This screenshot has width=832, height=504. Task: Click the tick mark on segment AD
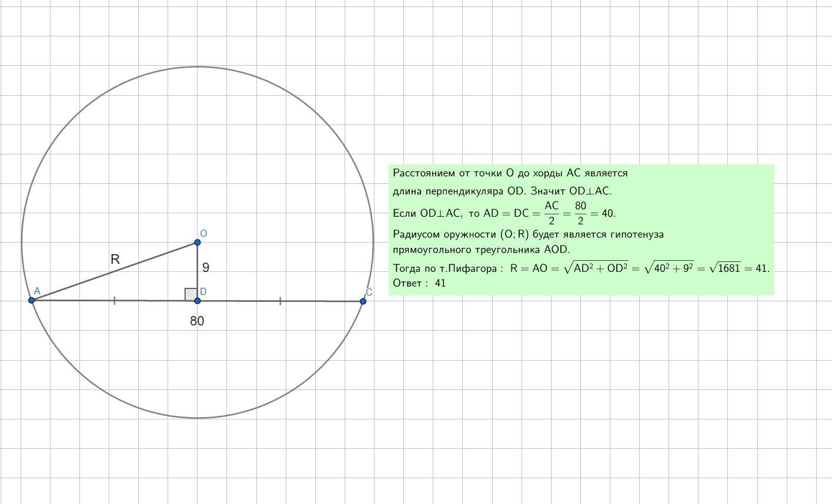pos(114,301)
